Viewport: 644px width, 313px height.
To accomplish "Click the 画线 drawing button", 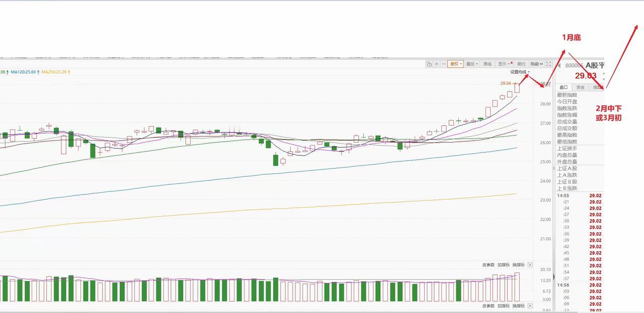I will point(488,64).
